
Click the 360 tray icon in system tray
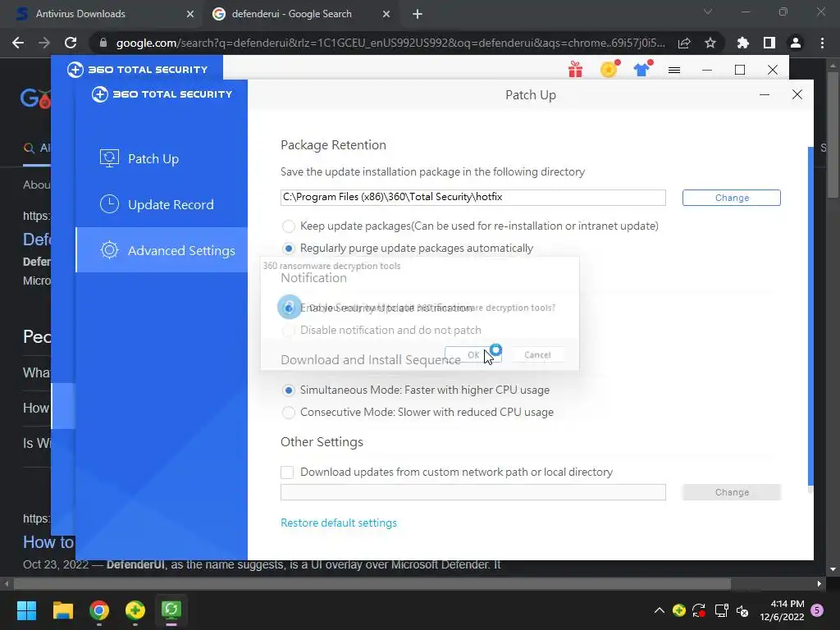coord(679,610)
